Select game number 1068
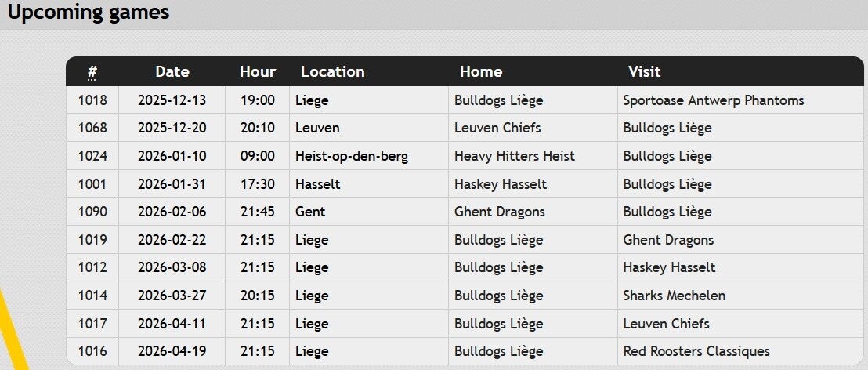868x370 pixels. point(92,128)
